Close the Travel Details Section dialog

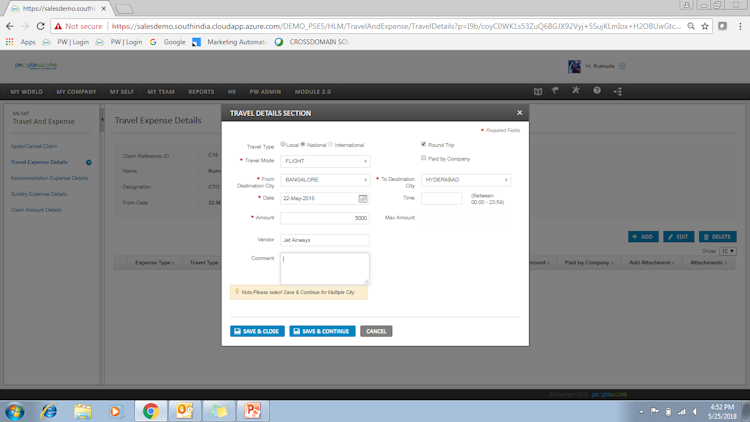point(519,113)
